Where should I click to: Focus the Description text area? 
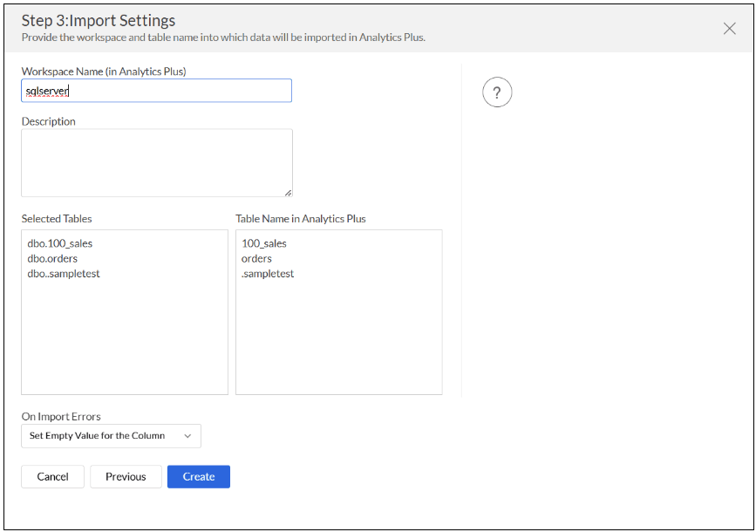pos(156,162)
